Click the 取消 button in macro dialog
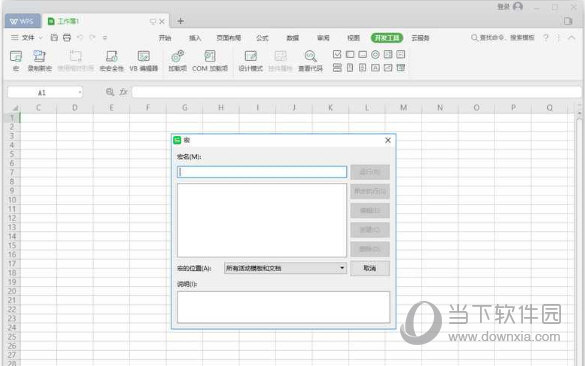 (370, 268)
